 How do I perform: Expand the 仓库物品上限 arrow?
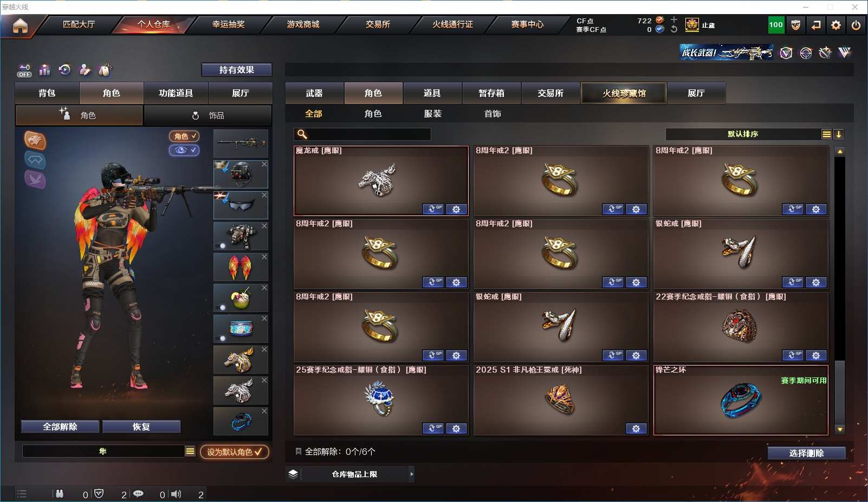411,474
